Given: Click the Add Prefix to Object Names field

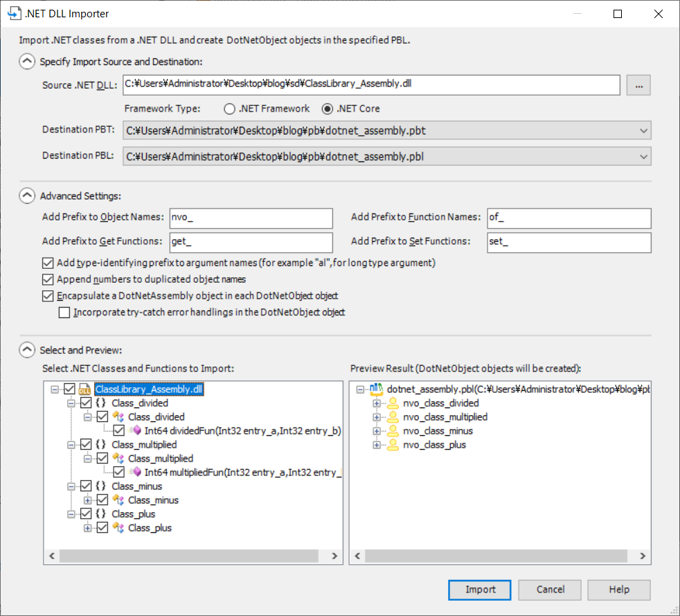Looking at the screenshot, I should tap(249, 218).
